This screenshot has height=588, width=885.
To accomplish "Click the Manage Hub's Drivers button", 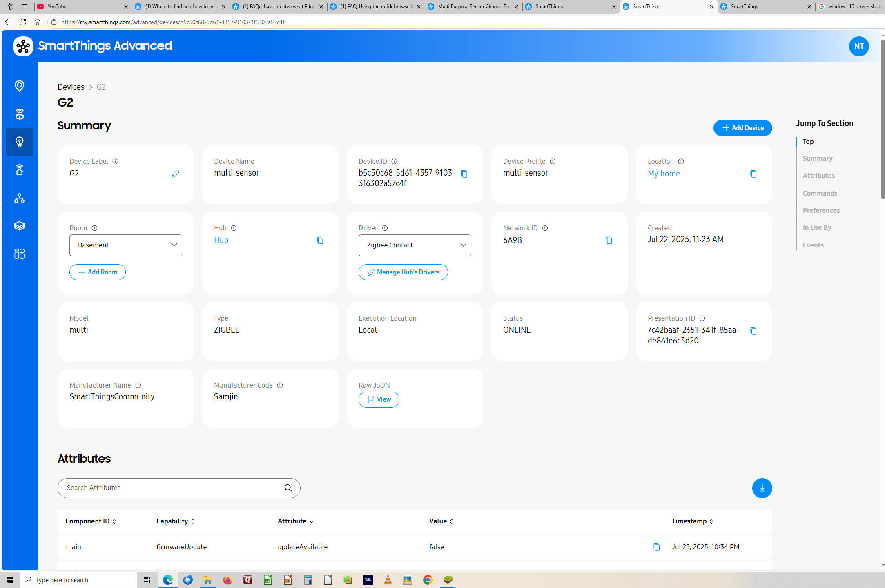I will (x=403, y=272).
